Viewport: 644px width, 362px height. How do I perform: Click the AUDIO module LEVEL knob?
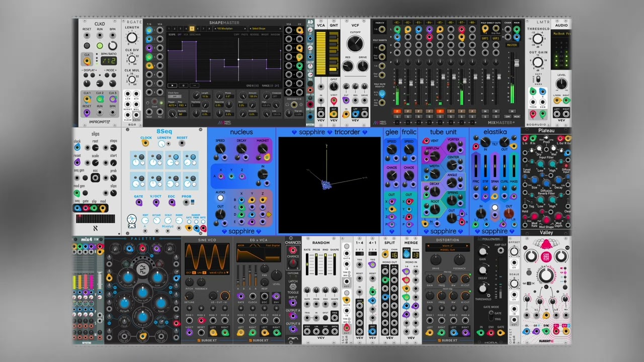coord(561,83)
